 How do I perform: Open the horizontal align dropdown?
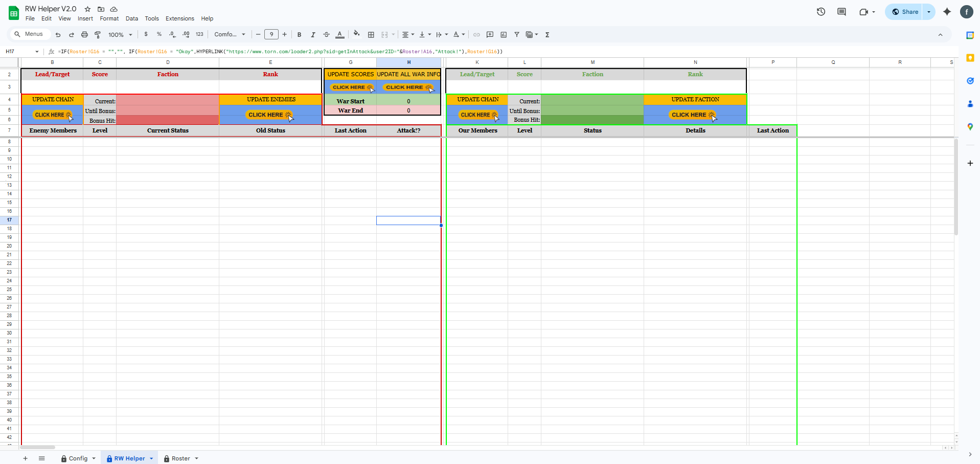pos(407,35)
